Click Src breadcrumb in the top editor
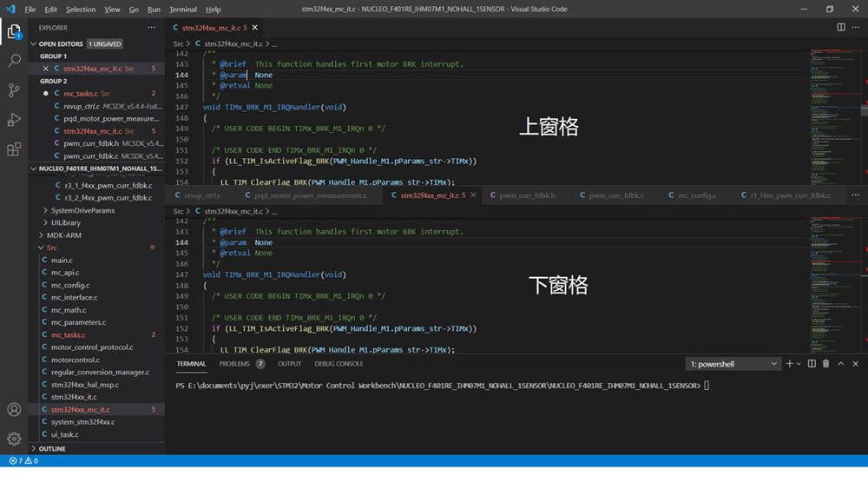 click(x=178, y=43)
